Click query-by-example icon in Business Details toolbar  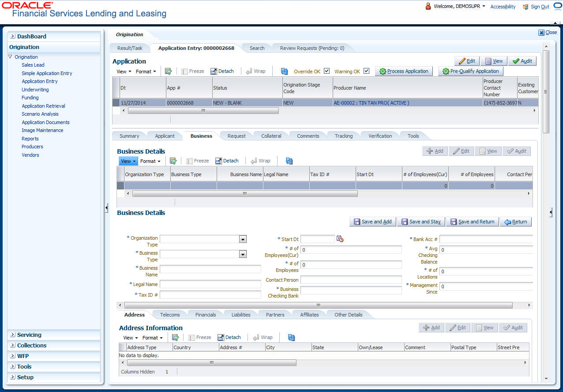click(173, 161)
